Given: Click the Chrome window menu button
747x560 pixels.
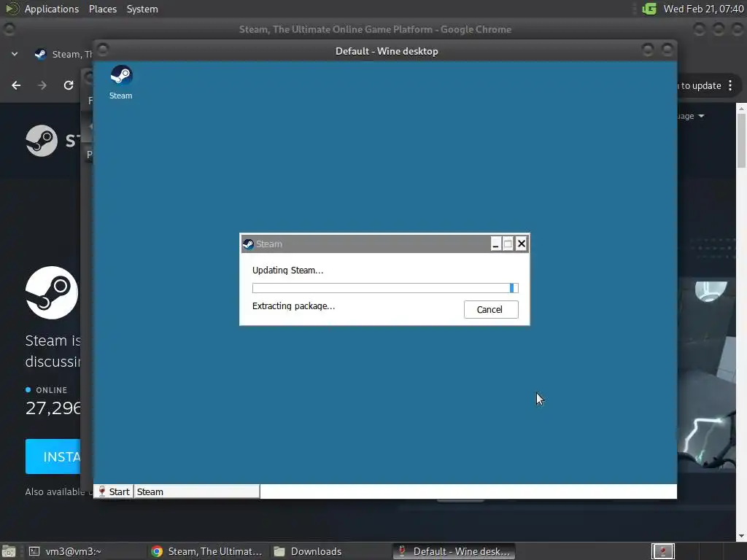Looking at the screenshot, I should pos(9,29).
